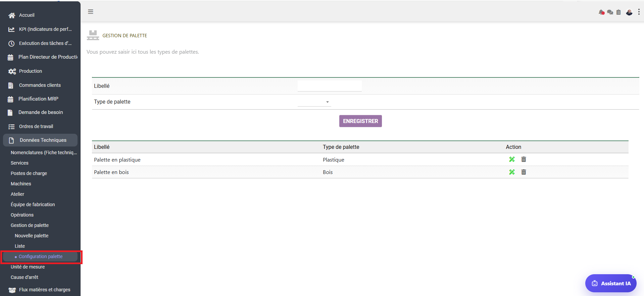Viewport: 644px width, 296px height.
Task: Click the hamburger menu icon
Action: click(91, 12)
